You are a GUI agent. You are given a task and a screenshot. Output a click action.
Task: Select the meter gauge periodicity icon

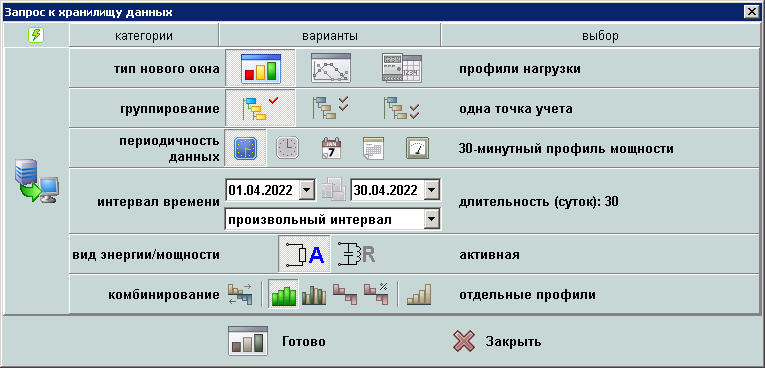pos(418,148)
